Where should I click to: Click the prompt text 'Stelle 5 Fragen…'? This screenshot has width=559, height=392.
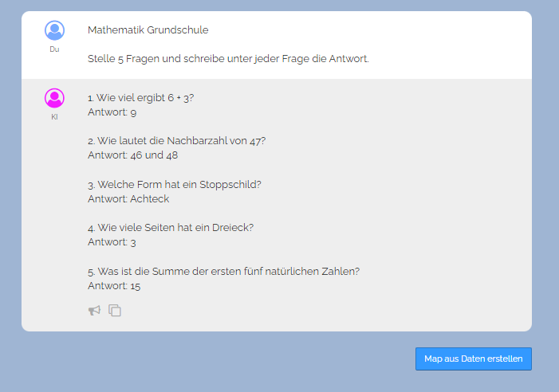[x=228, y=59]
